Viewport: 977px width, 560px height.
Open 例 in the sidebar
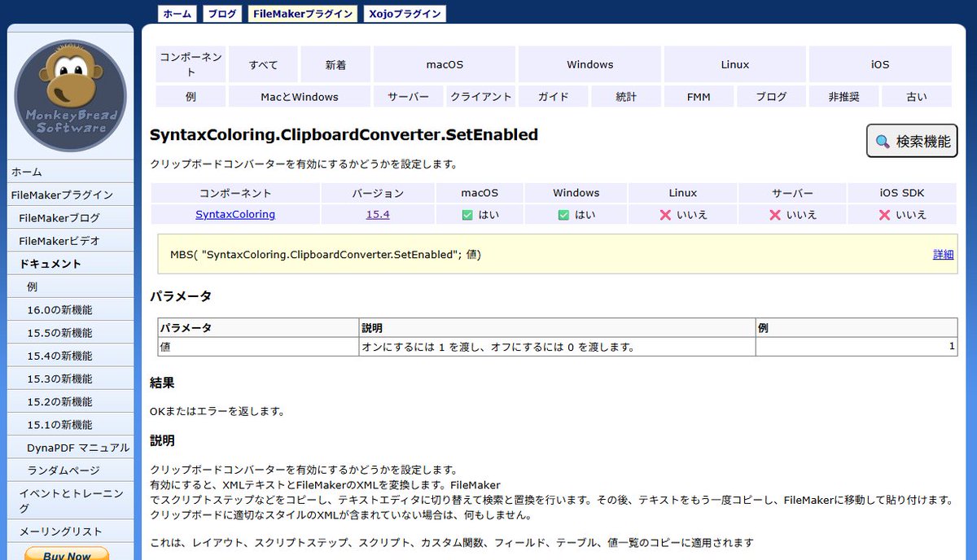click(70, 287)
